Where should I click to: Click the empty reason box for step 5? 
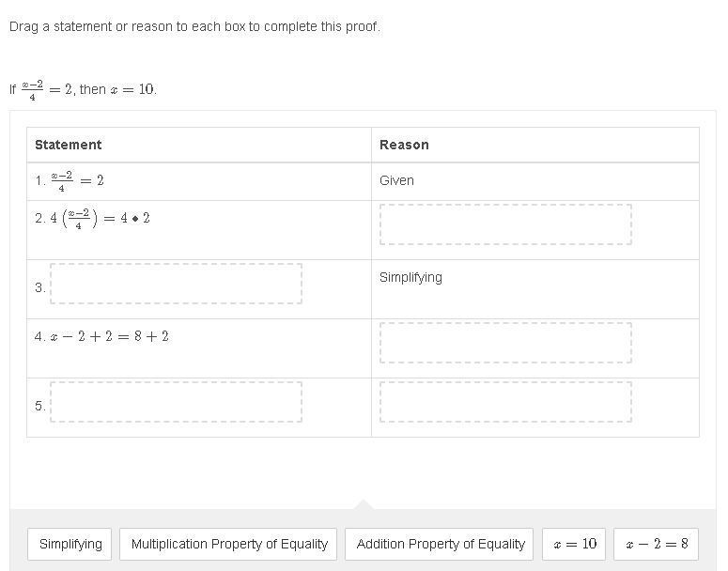point(505,402)
